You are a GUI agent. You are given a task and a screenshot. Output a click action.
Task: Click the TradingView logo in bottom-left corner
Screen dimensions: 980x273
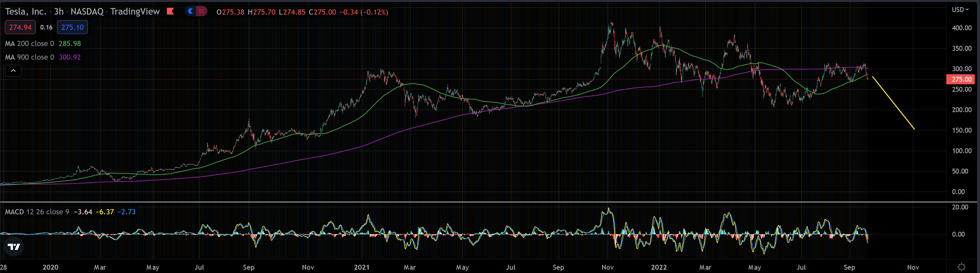14,247
